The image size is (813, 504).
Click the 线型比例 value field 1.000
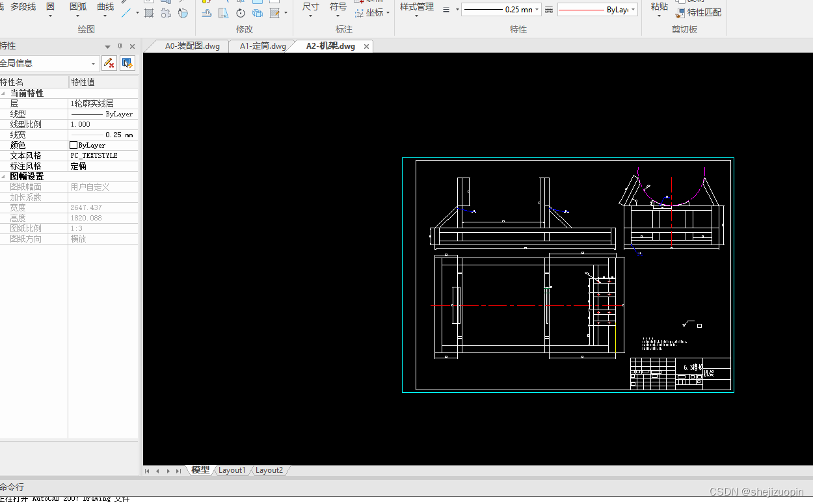(x=103, y=124)
